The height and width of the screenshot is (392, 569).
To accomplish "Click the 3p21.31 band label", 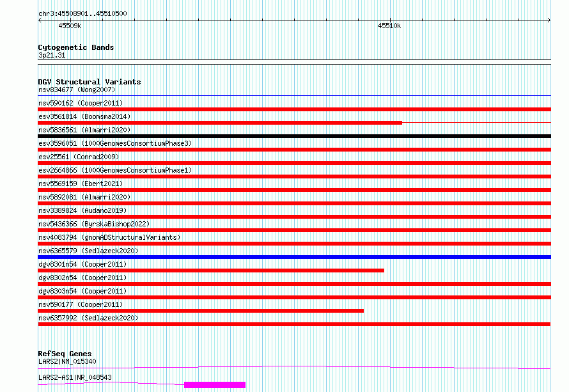I will click(x=52, y=55).
